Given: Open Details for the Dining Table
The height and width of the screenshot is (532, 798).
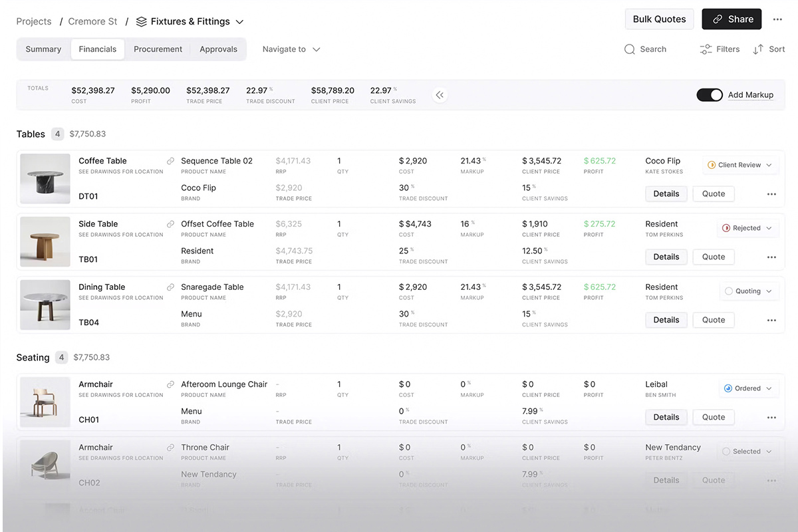Looking at the screenshot, I should click(666, 320).
